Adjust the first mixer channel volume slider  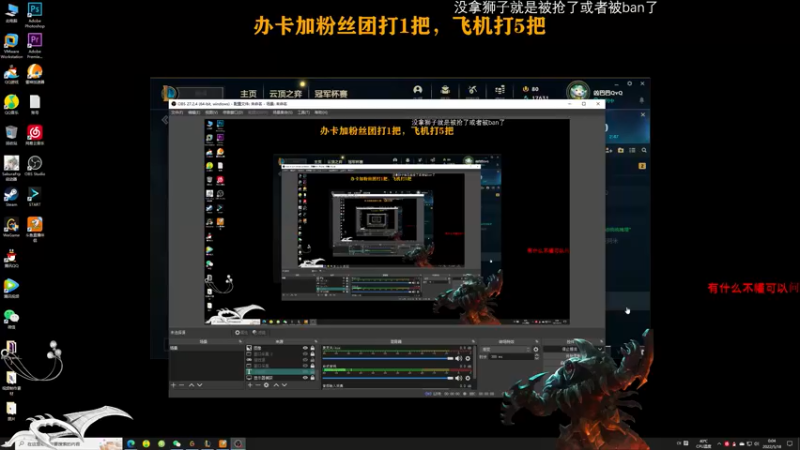tap(388, 359)
